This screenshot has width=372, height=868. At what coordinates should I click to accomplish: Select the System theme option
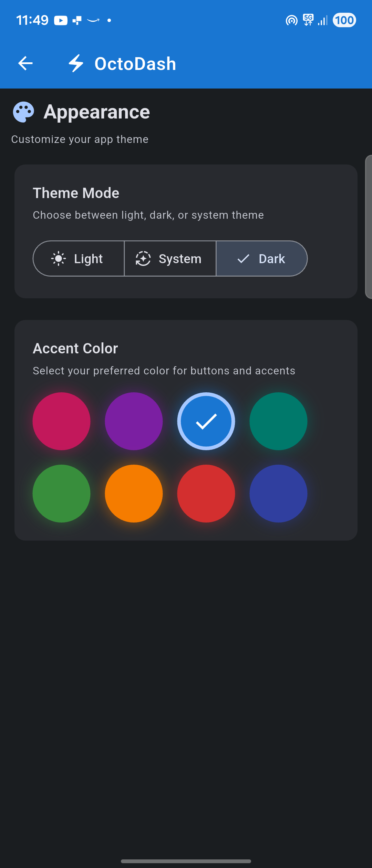[170, 259]
